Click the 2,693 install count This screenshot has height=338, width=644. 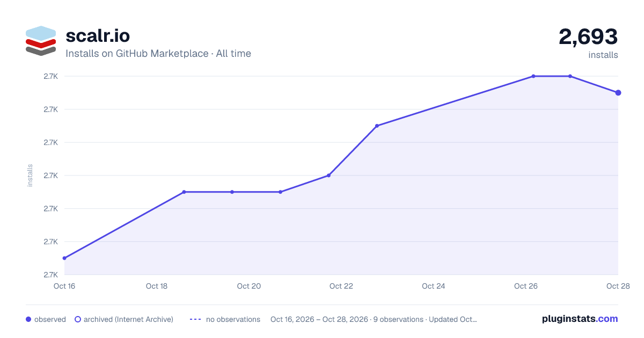pos(588,37)
